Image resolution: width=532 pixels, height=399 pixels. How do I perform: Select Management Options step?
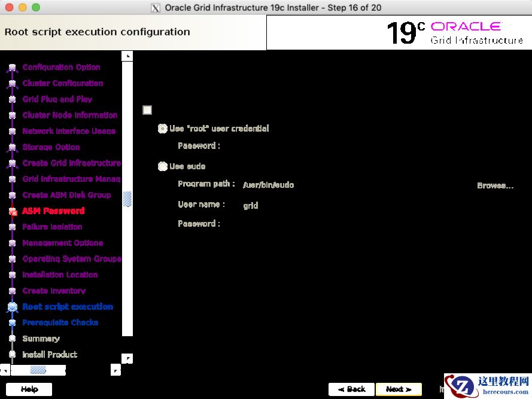click(x=62, y=243)
